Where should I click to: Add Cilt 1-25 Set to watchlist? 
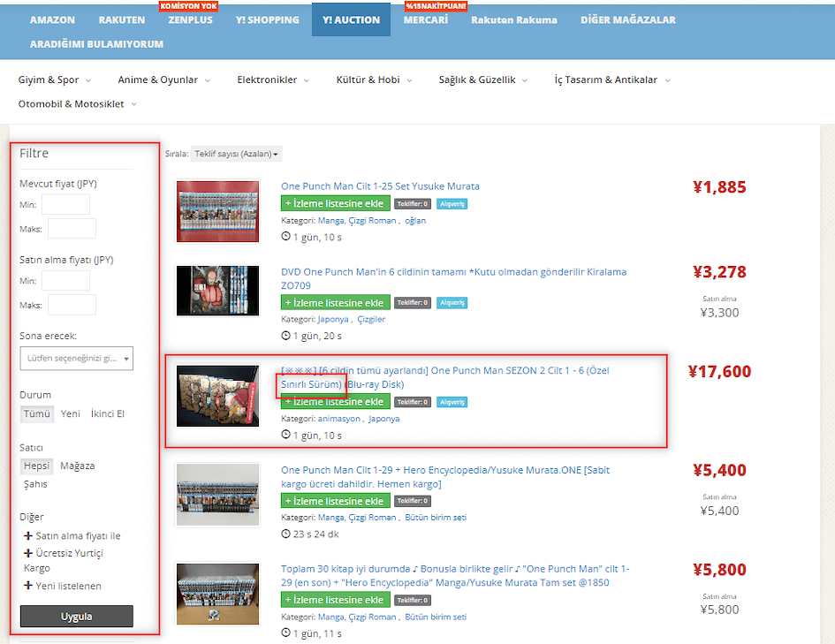pyautogui.click(x=335, y=204)
